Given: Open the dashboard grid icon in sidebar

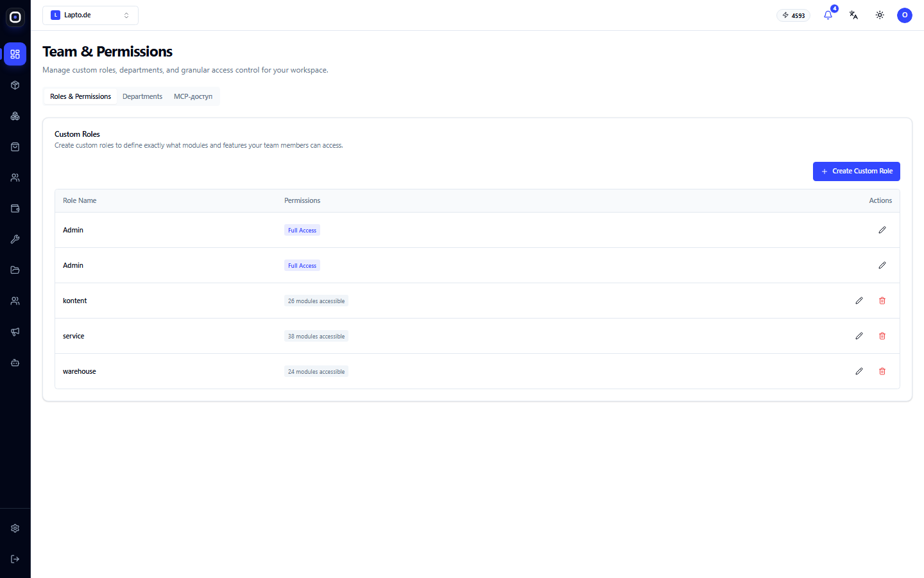Looking at the screenshot, I should coord(15,54).
